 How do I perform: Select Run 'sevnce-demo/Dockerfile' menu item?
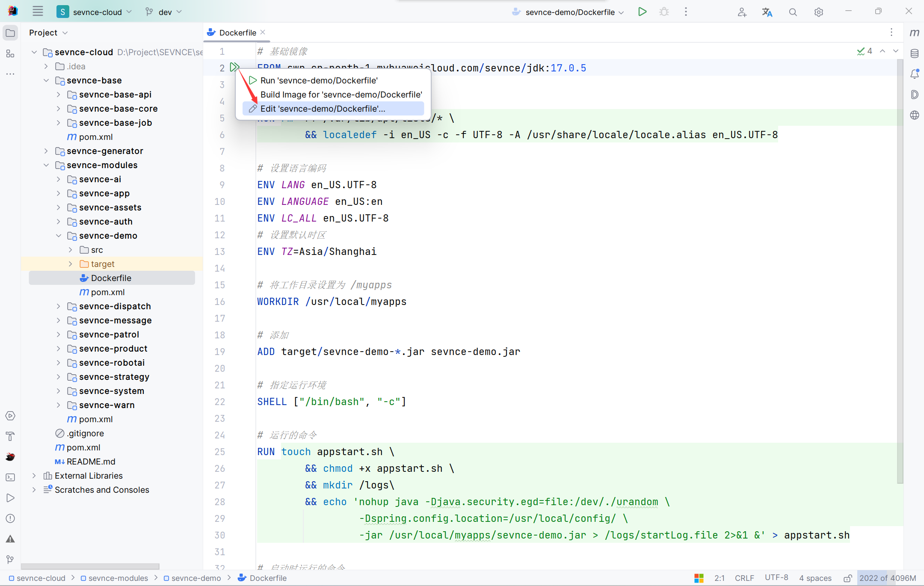(x=333, y=80)
